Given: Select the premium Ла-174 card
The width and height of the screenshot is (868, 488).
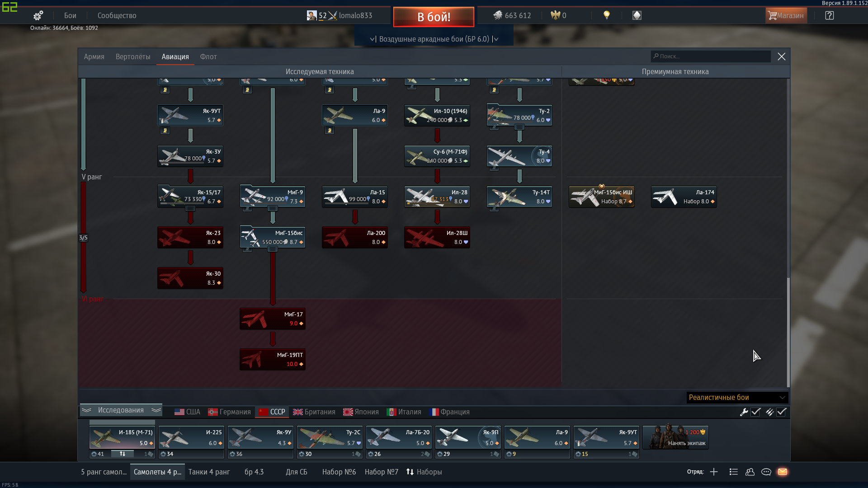Looking at the screenshot, I should pyautogui.click(x=684, y=197).
